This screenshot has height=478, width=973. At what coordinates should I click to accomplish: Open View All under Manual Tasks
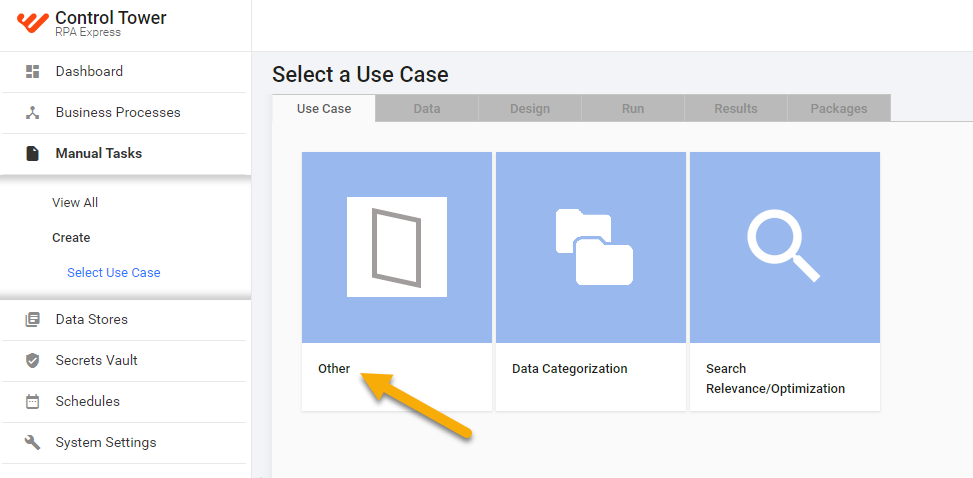point(75,203)
